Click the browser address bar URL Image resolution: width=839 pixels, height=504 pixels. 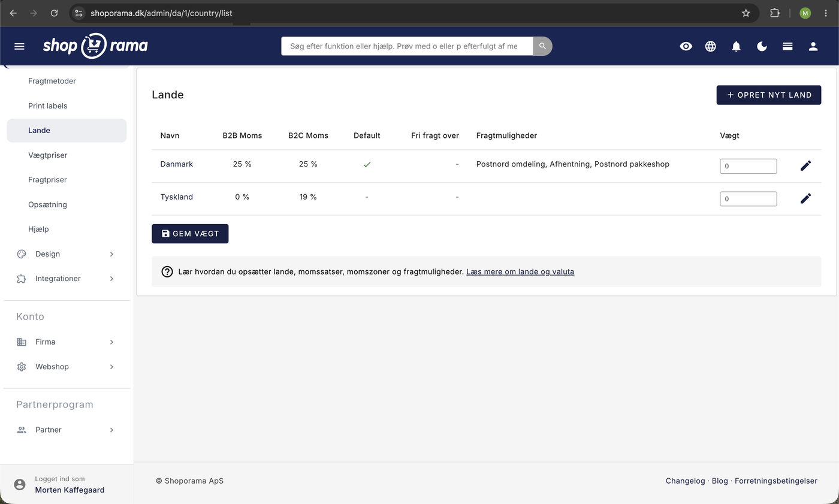[x=161, y=13]
